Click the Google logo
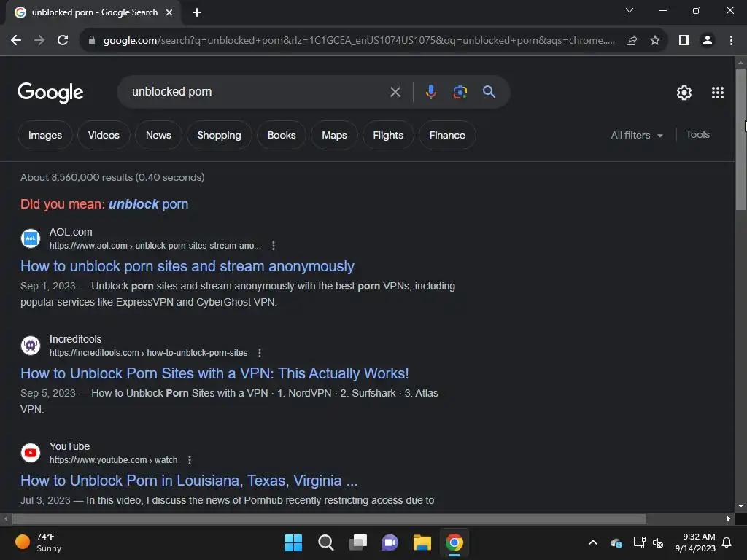This screenshot has height=560, width=747. [50, 93]
